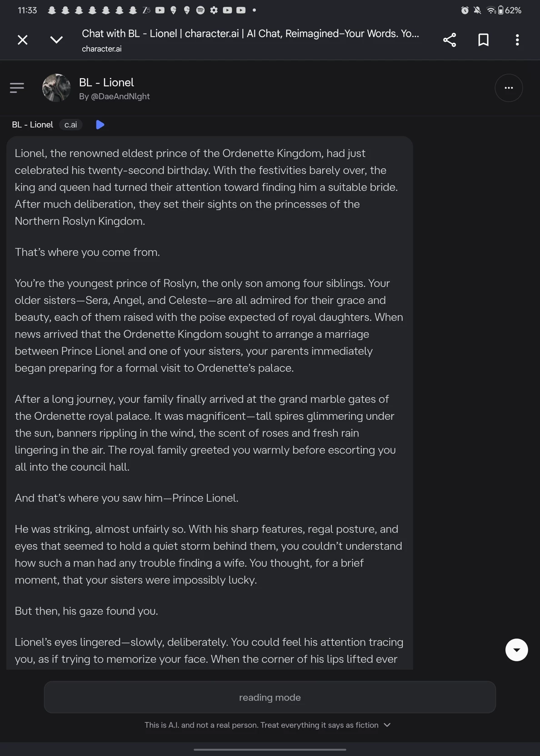
Task: Open the browser three-dot overflow menu
Action: click(517, 40)
